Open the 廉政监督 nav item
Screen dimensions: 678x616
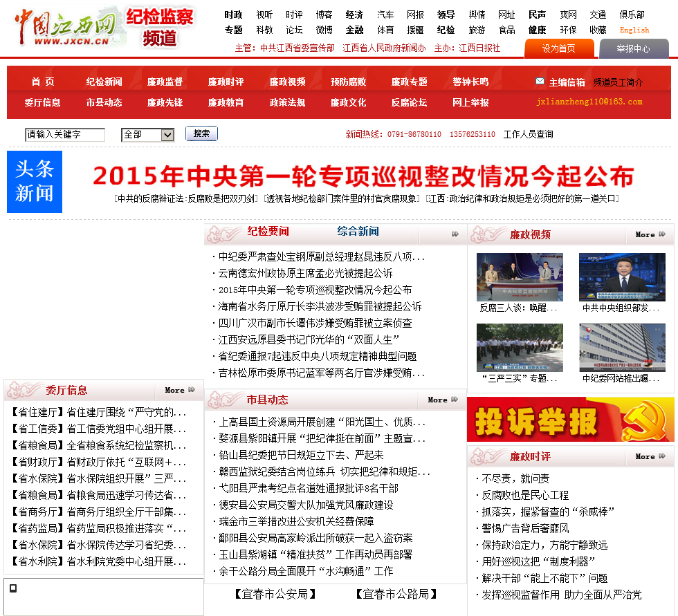click(165, 82)
